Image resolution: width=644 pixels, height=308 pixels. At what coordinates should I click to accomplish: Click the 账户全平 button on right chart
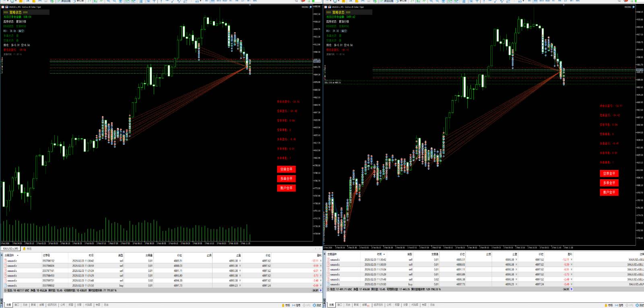(609, 192)
